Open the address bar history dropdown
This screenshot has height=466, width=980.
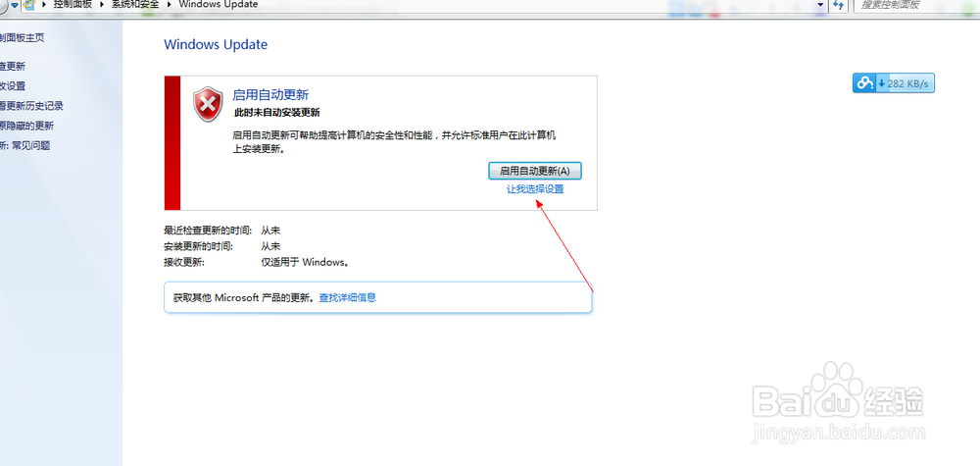[x=820, y=5]
